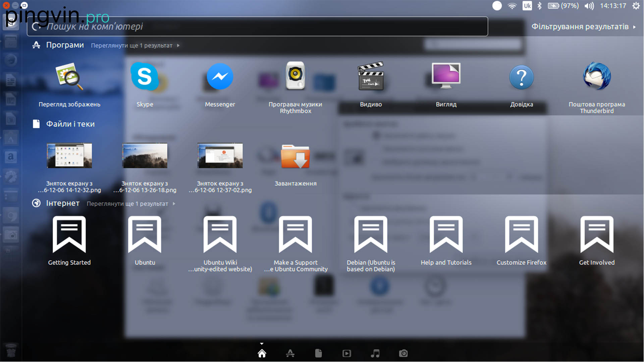Switch to the Photos lens
Image resolution: width=644 pixels, height=362 pixels.
tap(404, 353)
